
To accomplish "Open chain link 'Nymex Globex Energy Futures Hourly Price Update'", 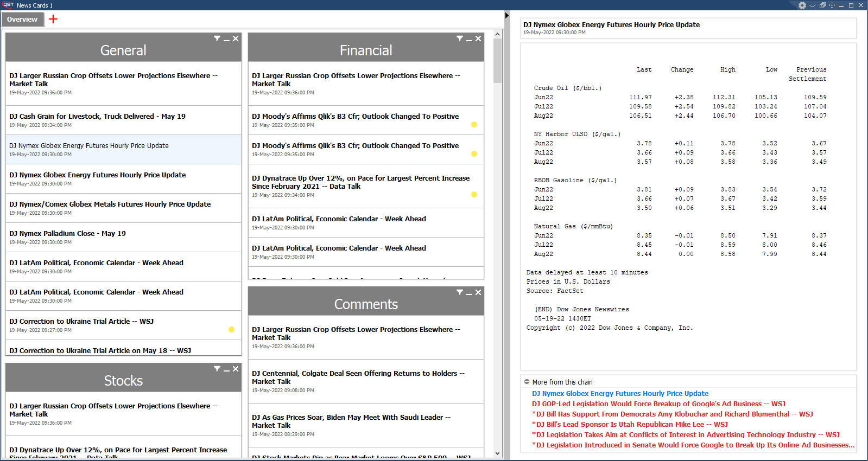I will (x=620, y=394).
